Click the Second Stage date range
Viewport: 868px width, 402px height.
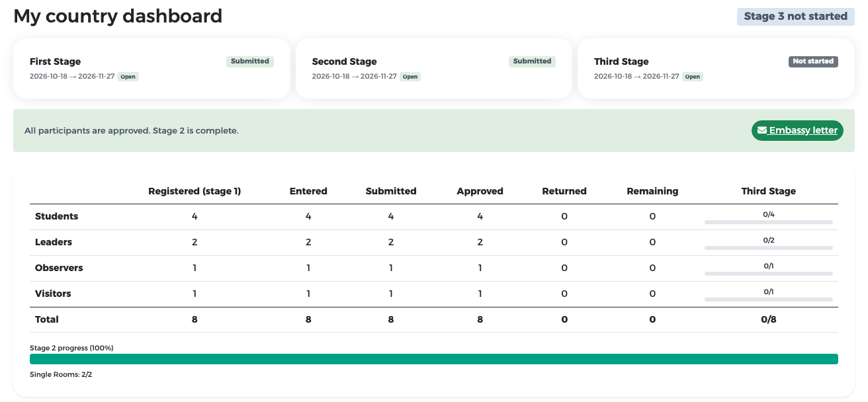(x=355, y=76)
